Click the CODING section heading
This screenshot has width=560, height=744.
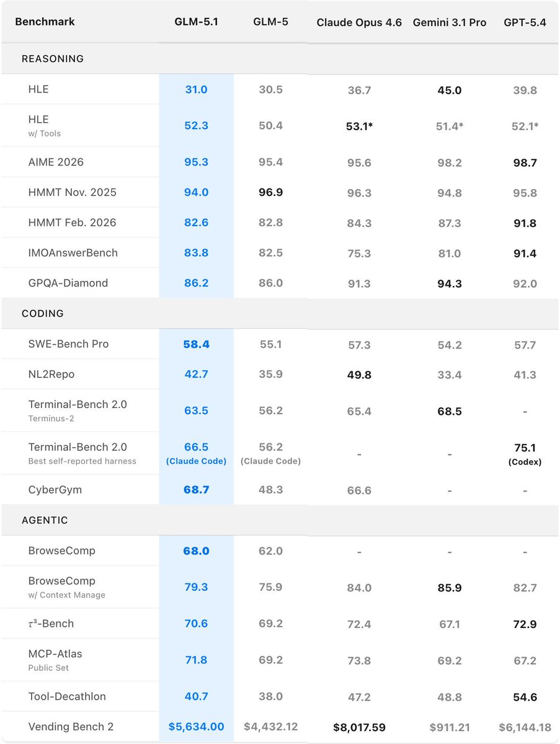tap(43, 314)
